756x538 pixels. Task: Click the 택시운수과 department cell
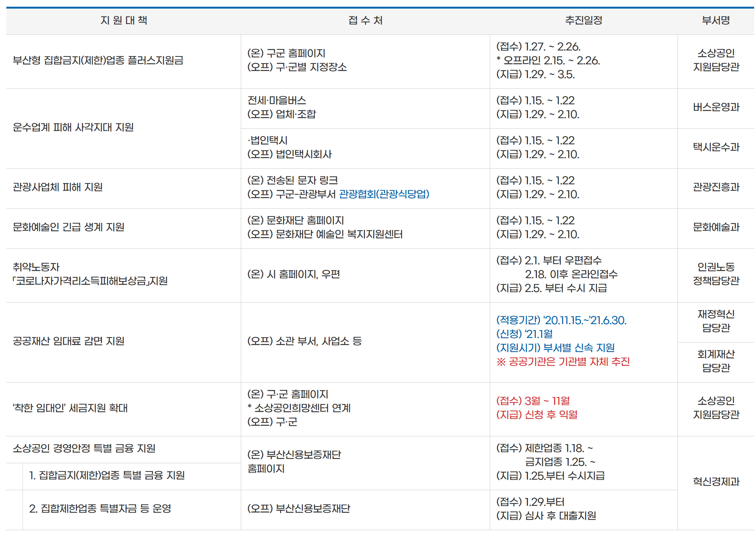(716, 147)
